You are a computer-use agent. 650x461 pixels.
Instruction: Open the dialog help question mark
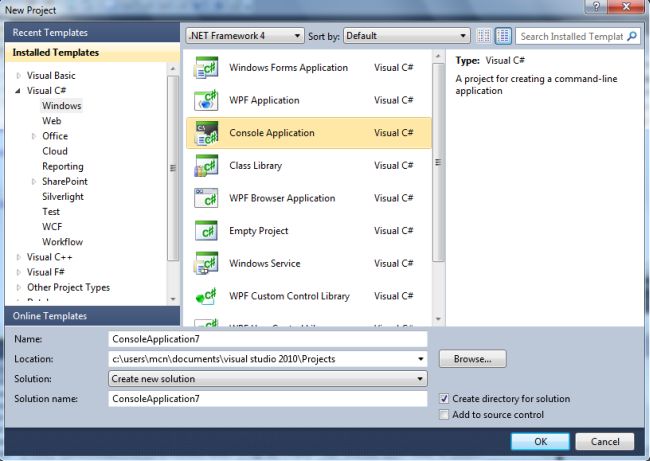point(596,7)
